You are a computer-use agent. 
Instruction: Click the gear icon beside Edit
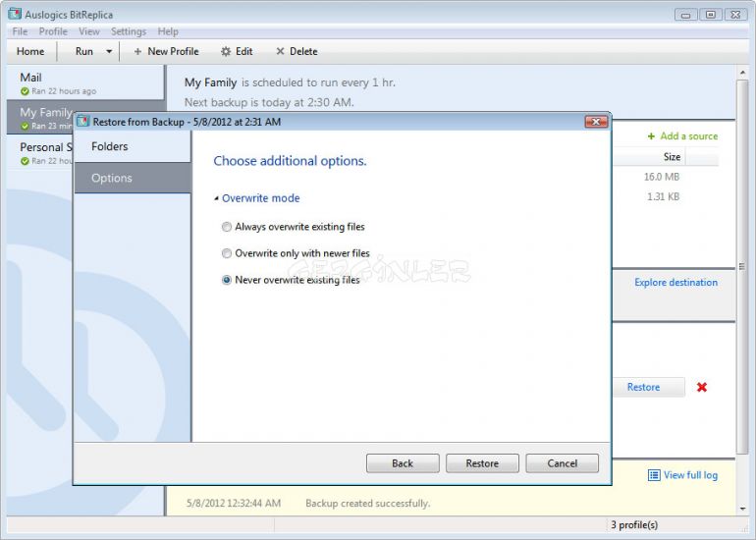click(226, 51)
